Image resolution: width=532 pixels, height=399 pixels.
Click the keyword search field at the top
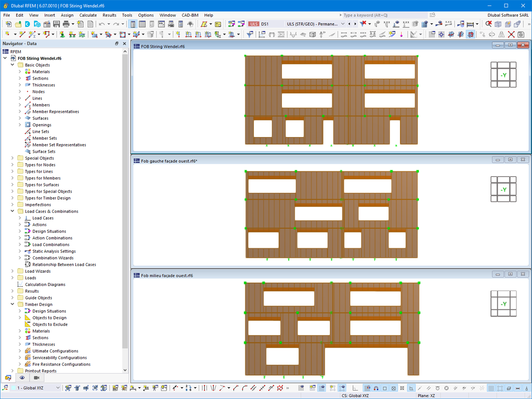(x=382, y=15)
